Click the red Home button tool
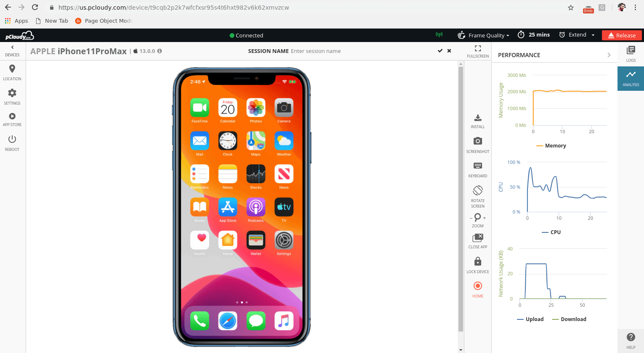This screenshot has width=644, height=353. click(x=478, y=290)
